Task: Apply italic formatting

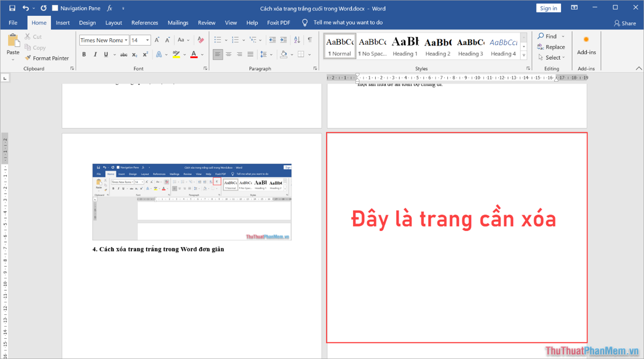Action: click(95, 54)
